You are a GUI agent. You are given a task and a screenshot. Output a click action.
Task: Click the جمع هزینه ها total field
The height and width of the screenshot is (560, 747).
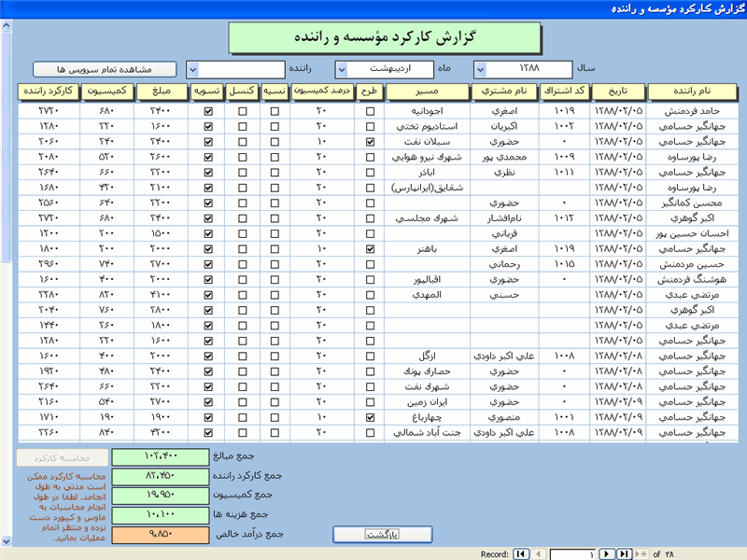(161, 515)
